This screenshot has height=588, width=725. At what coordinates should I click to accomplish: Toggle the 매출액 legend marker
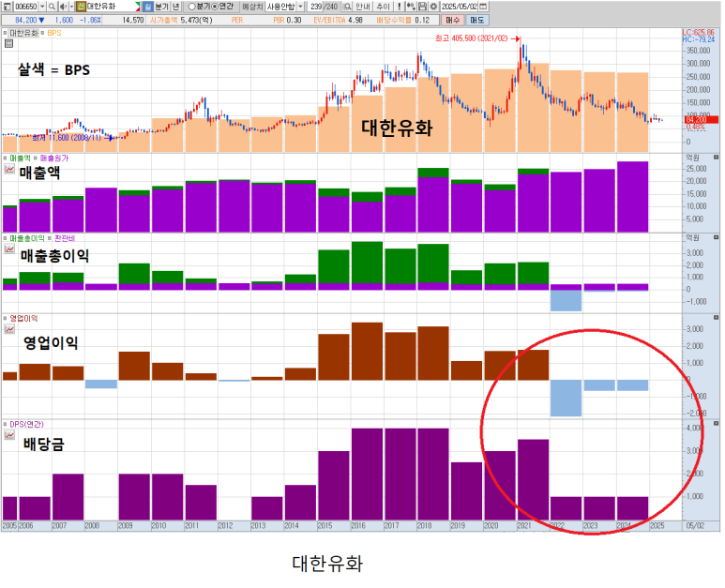5,158
